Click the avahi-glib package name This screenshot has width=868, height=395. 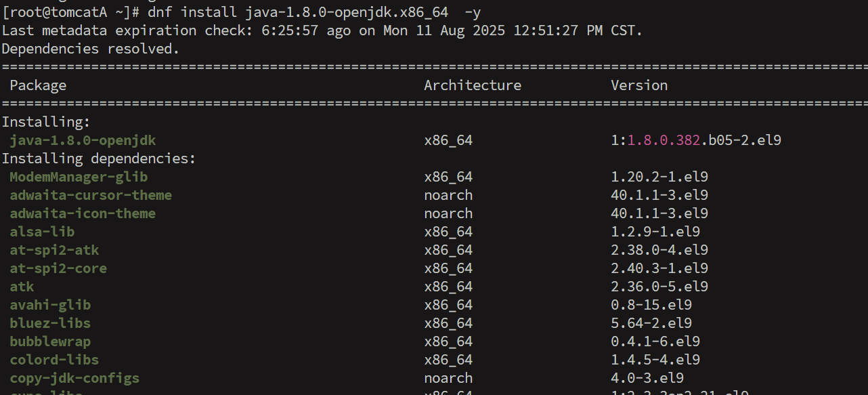click(x=50, y=305)
